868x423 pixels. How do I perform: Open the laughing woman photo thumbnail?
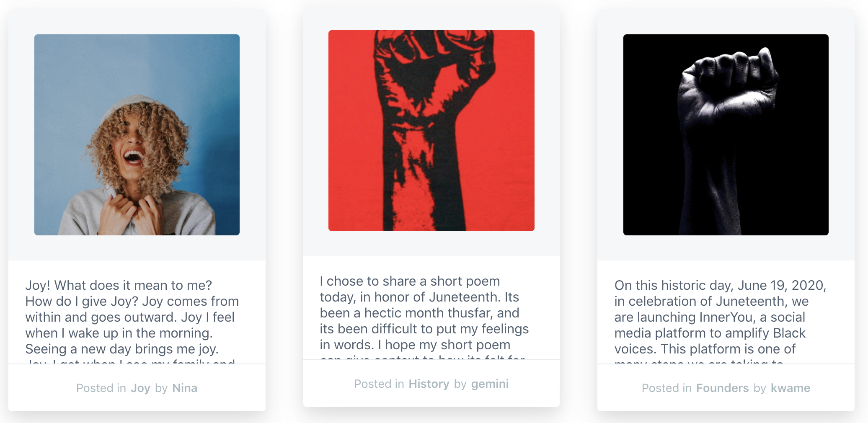[x=137, y=134]
